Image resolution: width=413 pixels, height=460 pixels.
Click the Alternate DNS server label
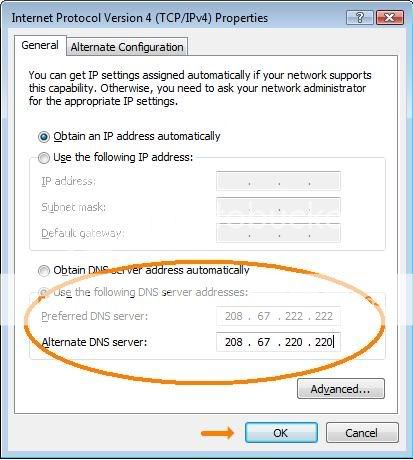click(x=94, y=342)
